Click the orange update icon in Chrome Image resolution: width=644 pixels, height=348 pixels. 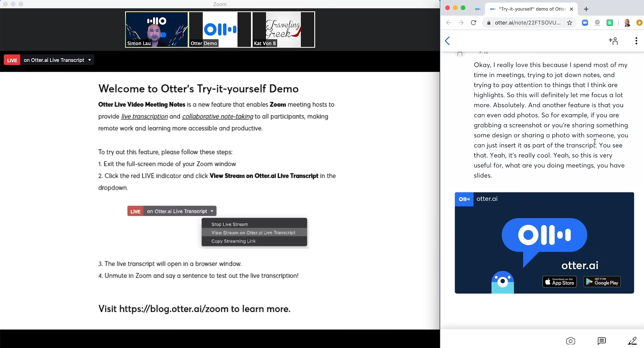click(x=639, y=23)
